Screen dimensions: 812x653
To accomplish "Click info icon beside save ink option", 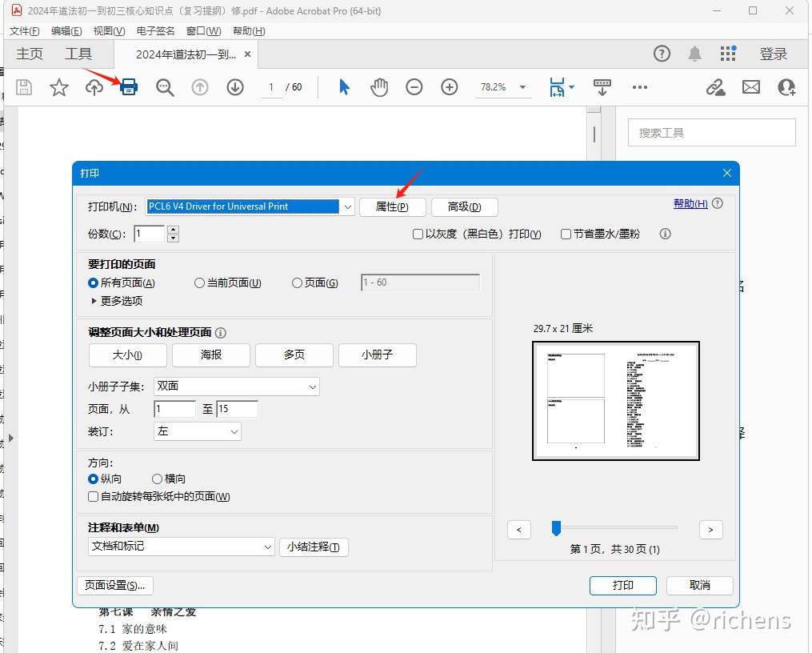I will tap(666, 234).
